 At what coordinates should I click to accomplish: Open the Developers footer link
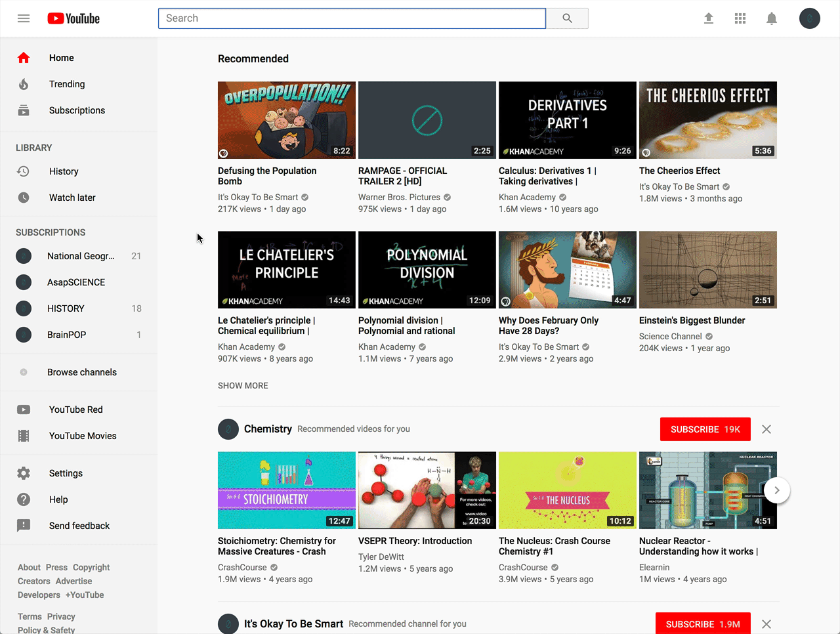pos(39,595)
